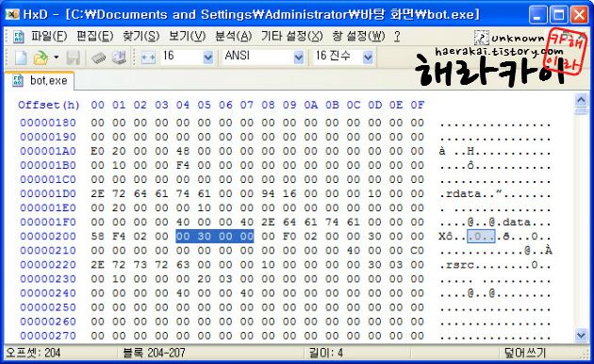This screenshot has width=594, height=364.
Task: Expand the Open file arrow next to folder icon
Action: [56, 58]
